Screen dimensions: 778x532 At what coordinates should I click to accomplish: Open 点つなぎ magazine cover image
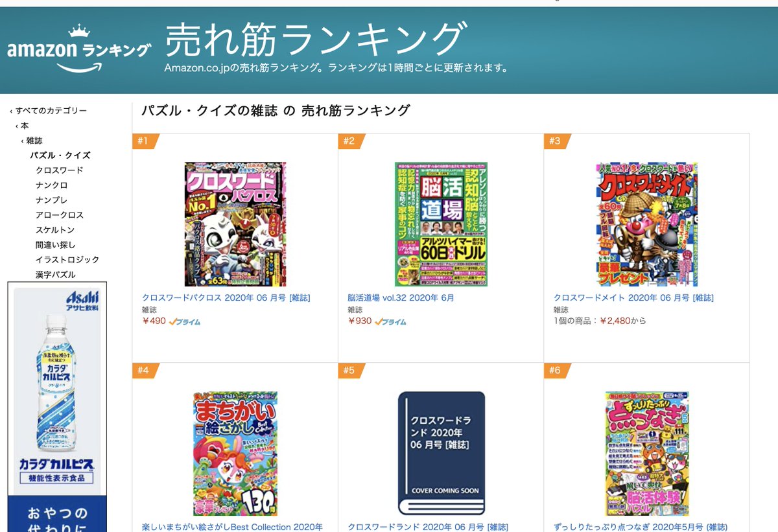(646, 453)
